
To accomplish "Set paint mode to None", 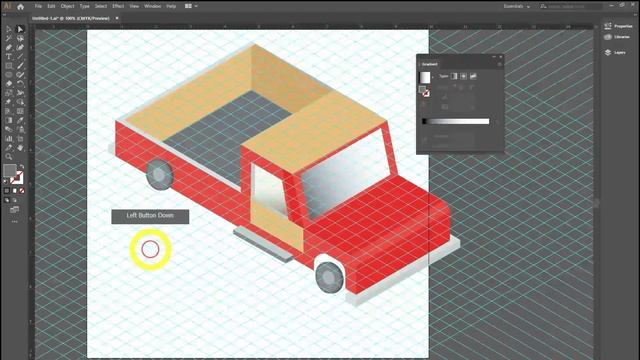I will [22, 191].
